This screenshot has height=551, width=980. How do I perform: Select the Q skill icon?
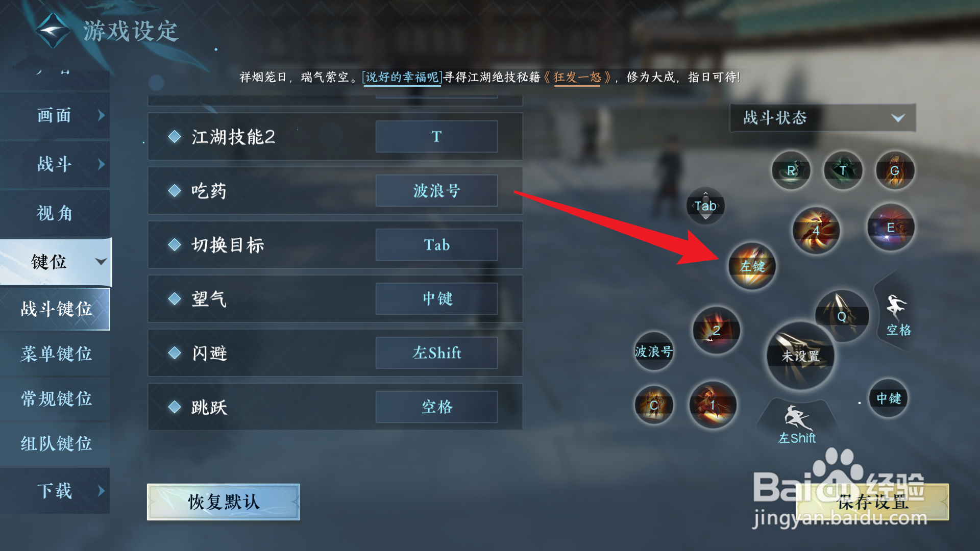842,316
